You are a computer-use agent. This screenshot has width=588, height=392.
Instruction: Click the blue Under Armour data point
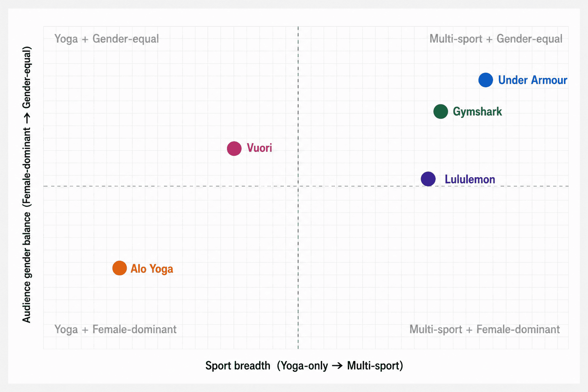486,80
